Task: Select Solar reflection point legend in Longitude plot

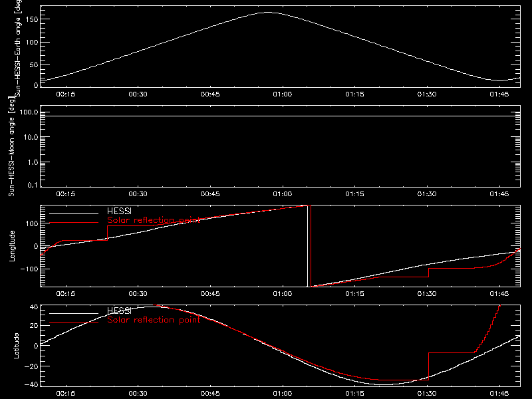Action: click(x=154, y=220)
